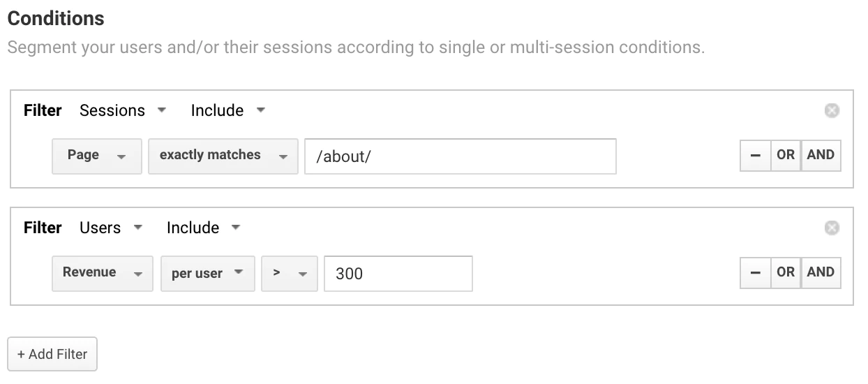Open the Revenue metric dropdown
Image resolution: width=868 pixels, height=384 pixels.
click(102, 273)
